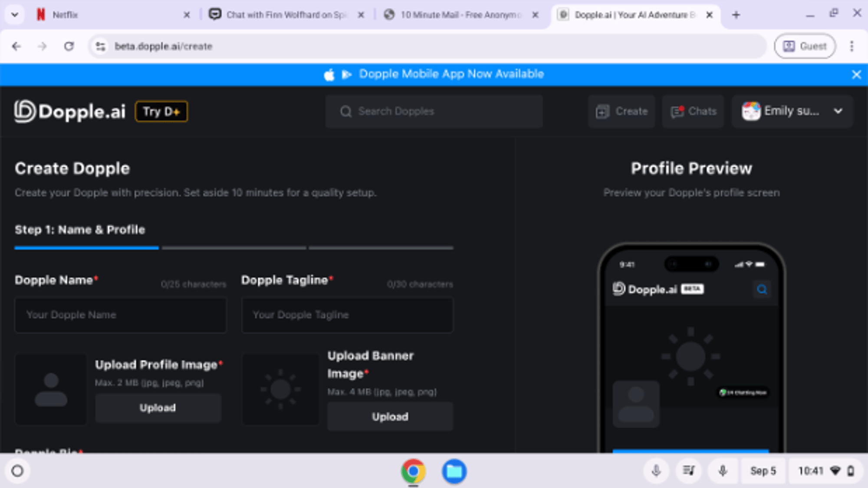Close the Dopple Mobile App banner
Screen dimensions: 868x488
pos(856,75)
